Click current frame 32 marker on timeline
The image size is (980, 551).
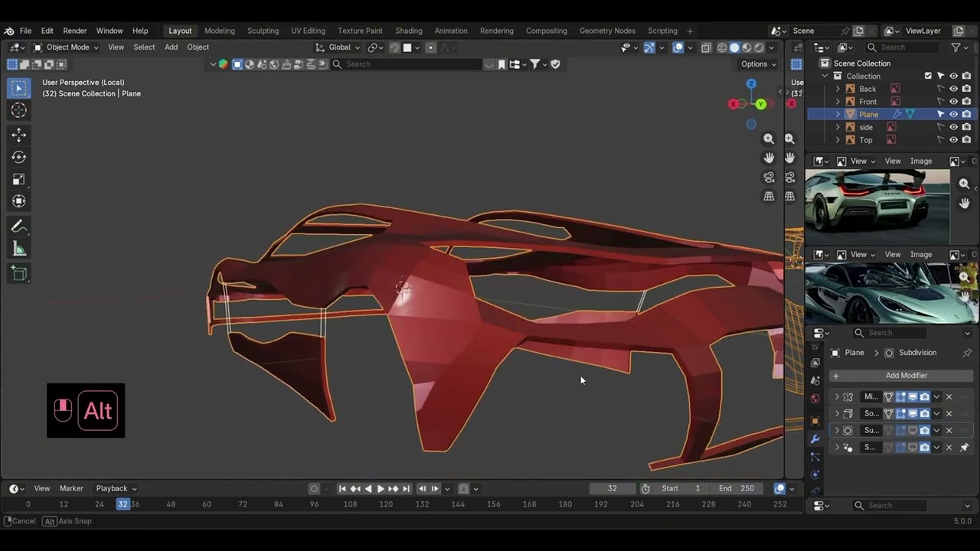pyautogui.click(x=122, y=504)
